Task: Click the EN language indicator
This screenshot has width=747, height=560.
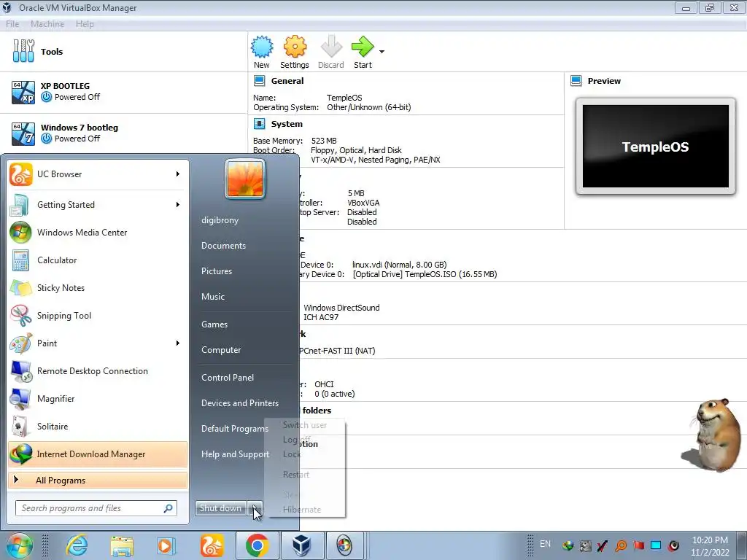Action: (x=545, y=544)
